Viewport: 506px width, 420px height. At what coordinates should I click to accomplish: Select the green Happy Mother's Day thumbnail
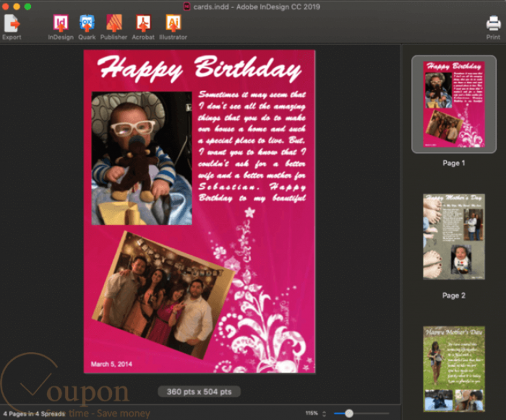tap(454, 369)
